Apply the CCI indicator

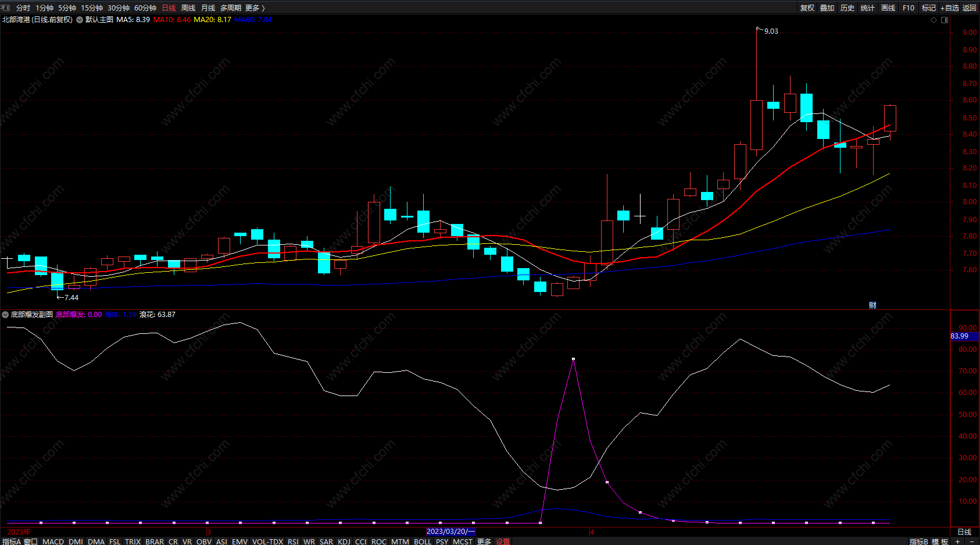click(x=360, y=542)
